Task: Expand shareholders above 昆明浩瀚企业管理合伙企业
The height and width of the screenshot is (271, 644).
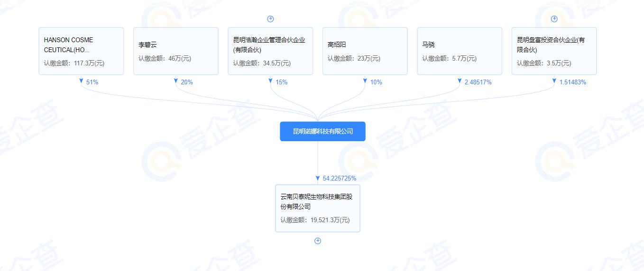Action: pos(270,19)
